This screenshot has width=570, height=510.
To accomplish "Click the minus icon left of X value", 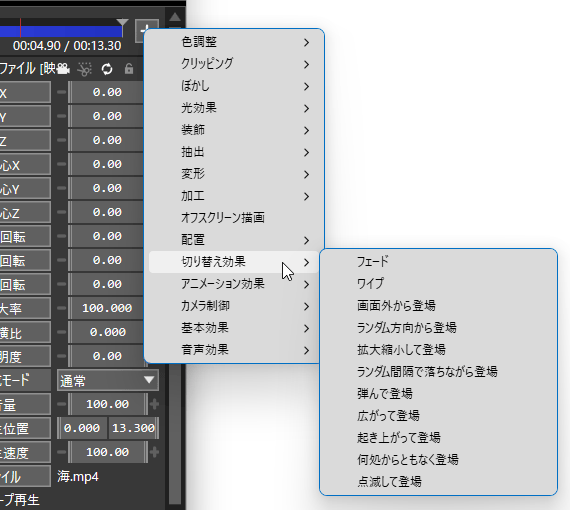I will tap(61, 92).
